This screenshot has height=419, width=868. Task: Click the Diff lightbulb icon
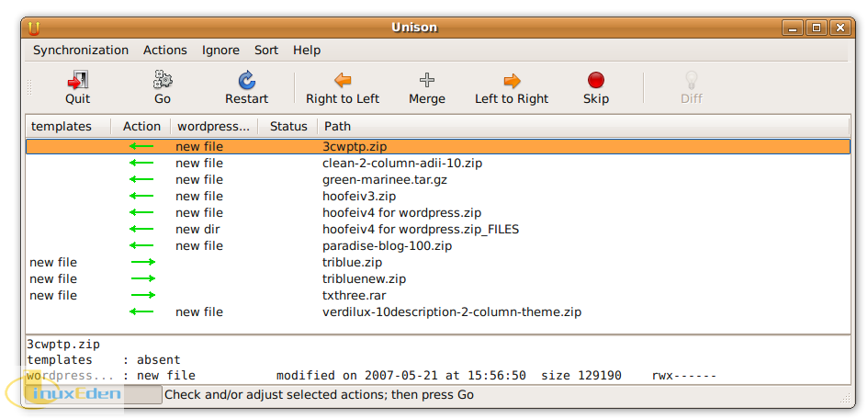tap(692, 80)
